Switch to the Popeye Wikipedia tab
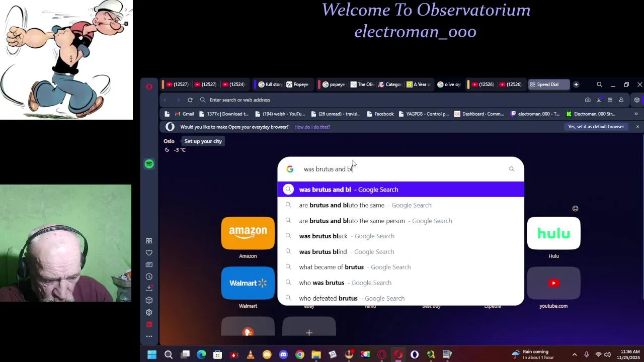The height and width of the screenshot is (362, 644). (x=297, y=84)
